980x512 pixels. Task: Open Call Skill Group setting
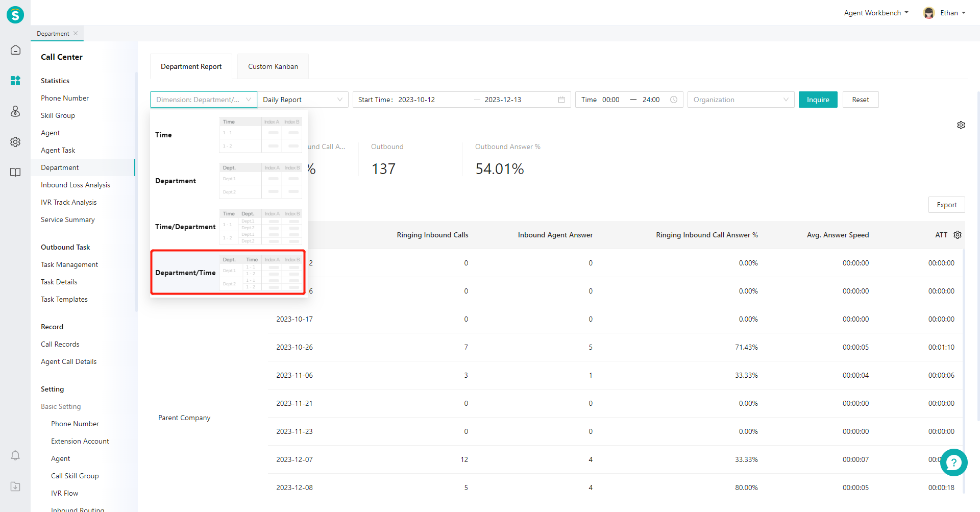75,476
